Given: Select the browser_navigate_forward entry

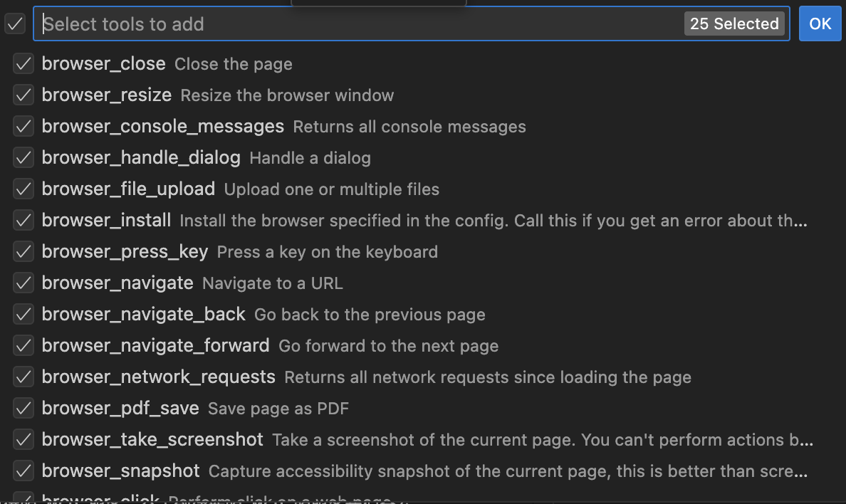Looking at the screenshot, I should pyautogui.click(x=423, y=345).
